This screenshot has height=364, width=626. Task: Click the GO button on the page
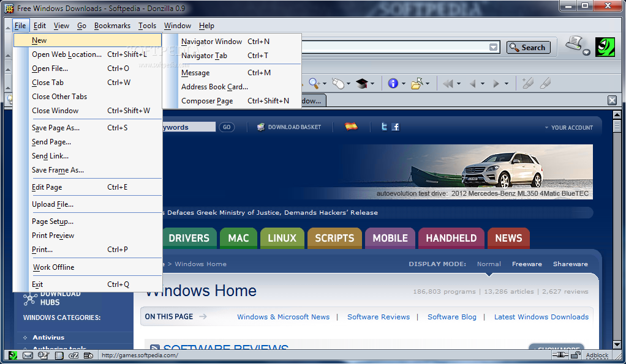pyautogui.click(x=227, y=127)
